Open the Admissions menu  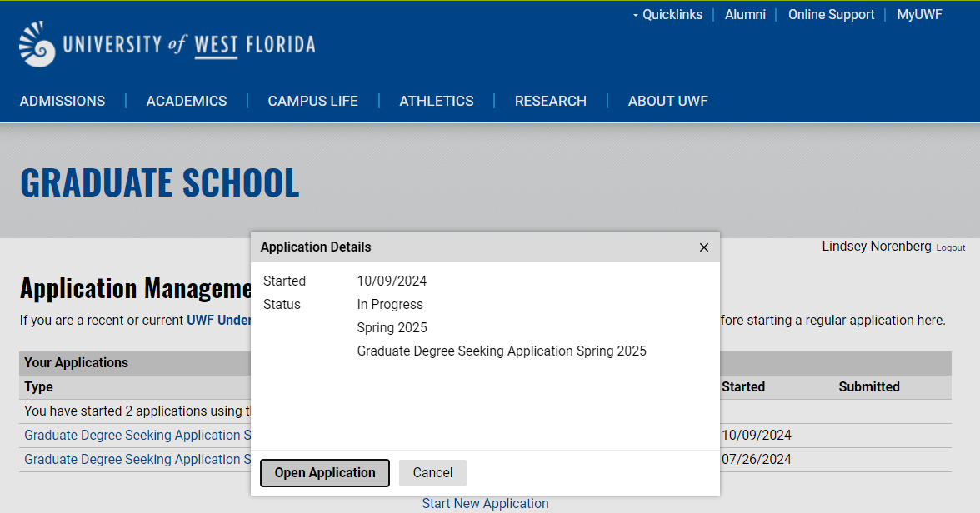62,102
